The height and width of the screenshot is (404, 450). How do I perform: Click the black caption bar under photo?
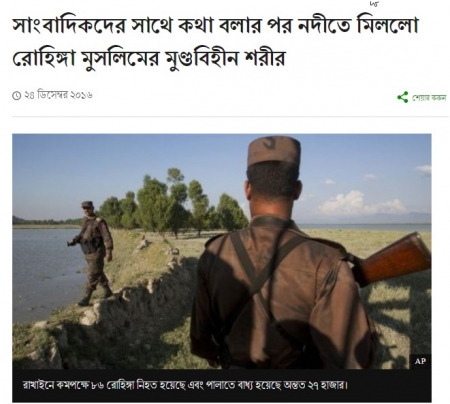pyautogui.click(x=222, y=385)
